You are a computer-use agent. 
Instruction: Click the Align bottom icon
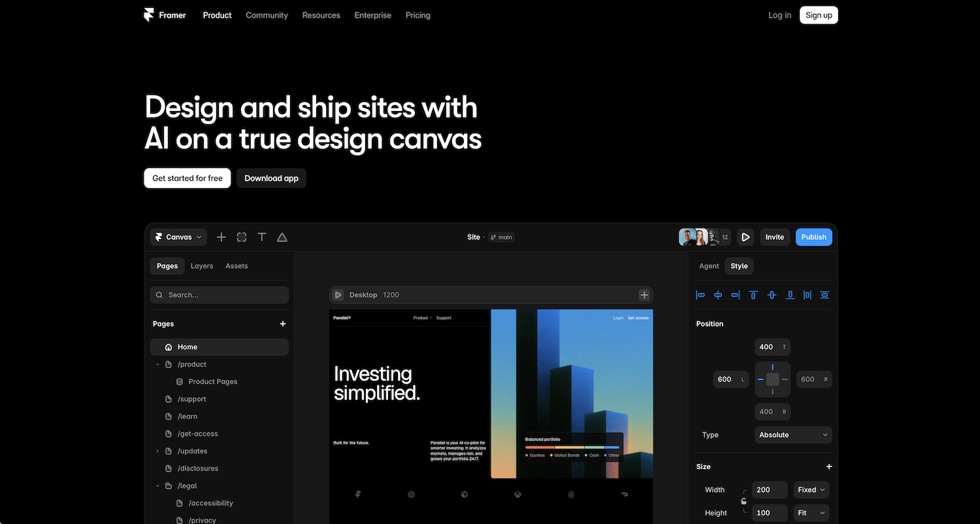tap(790, 295)
